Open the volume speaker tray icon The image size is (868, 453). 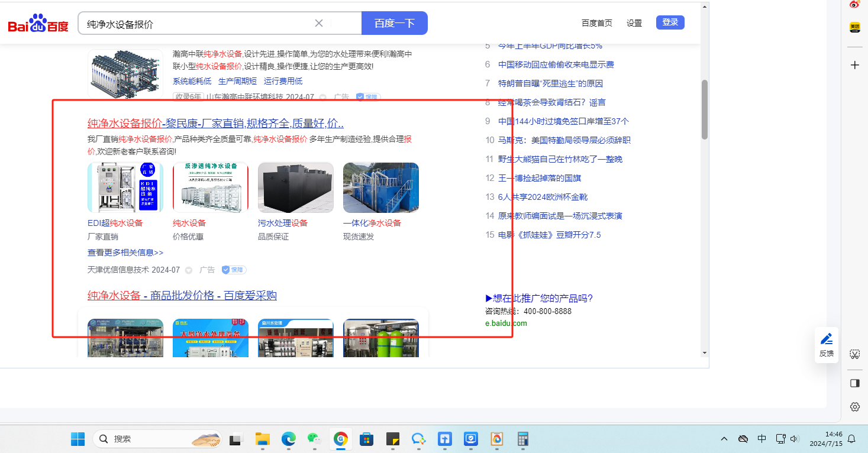click(x=795, y=439)
